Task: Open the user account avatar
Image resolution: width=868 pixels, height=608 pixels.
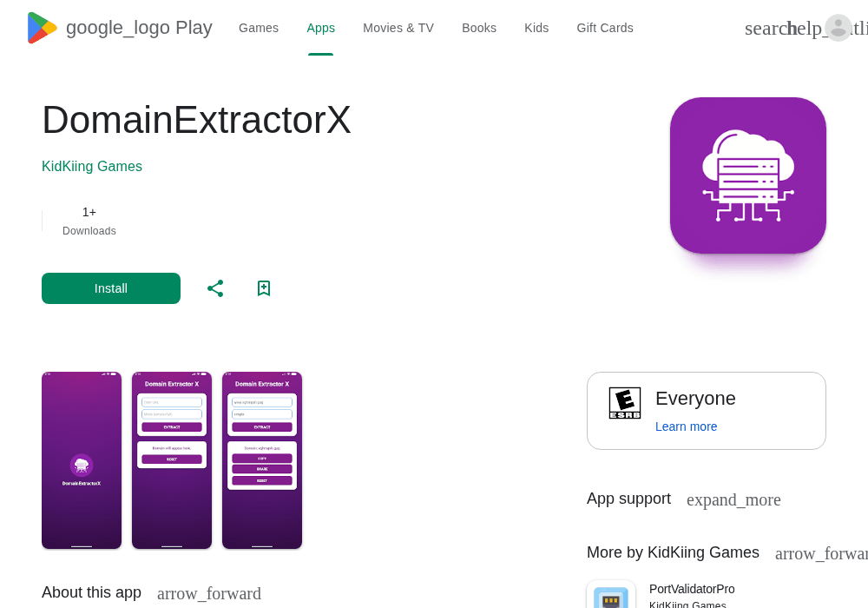Action: (838, 28)
